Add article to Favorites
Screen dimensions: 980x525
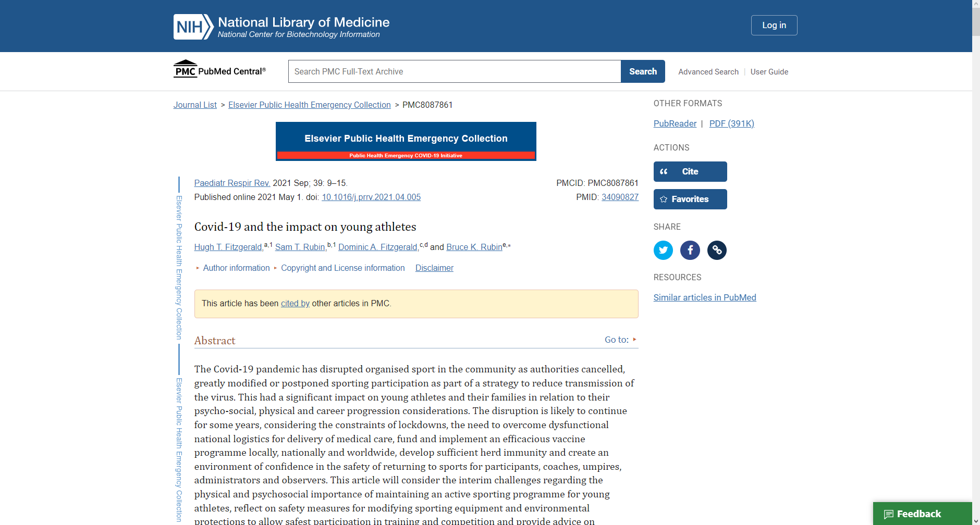point(690,199)
